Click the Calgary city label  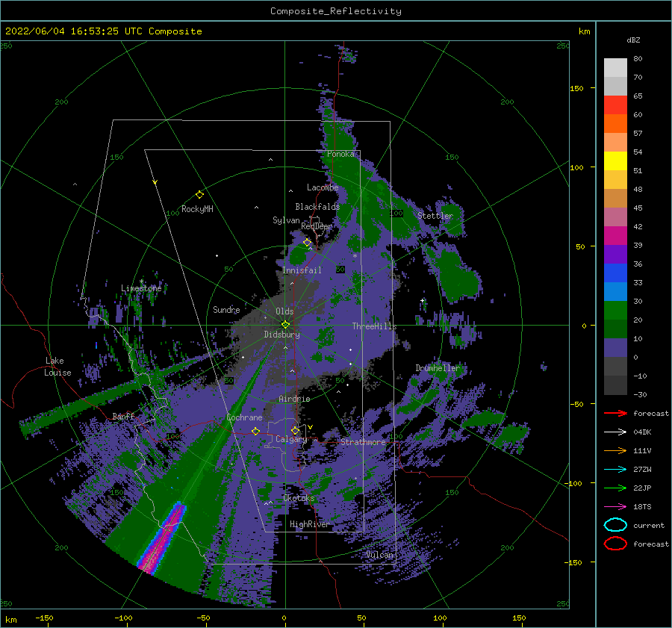pyautogui.click(x=291, y=439)
